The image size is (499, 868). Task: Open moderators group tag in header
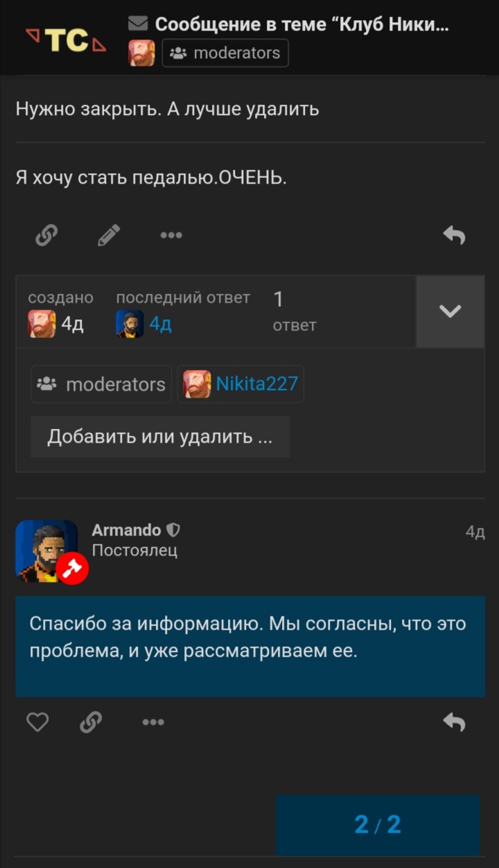[x=225, y=53]
